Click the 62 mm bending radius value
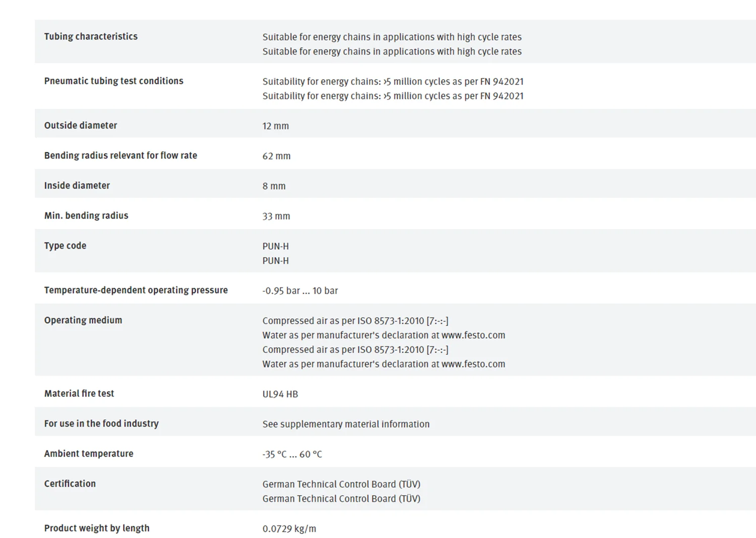756x538 pixels. pyautogui.click(x=276, y=156)
